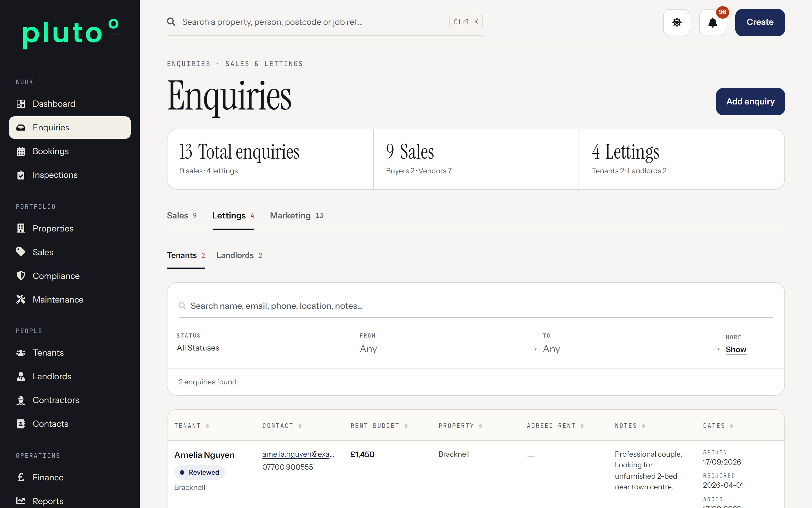Click the Properties building icon
The image size is (812, 508).
[21, 228]
